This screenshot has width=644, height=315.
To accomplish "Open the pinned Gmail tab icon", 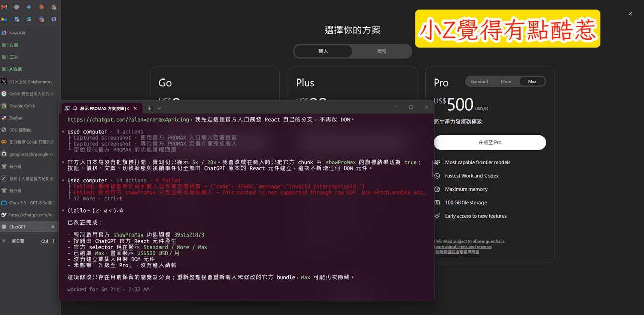I will point(4,7).
